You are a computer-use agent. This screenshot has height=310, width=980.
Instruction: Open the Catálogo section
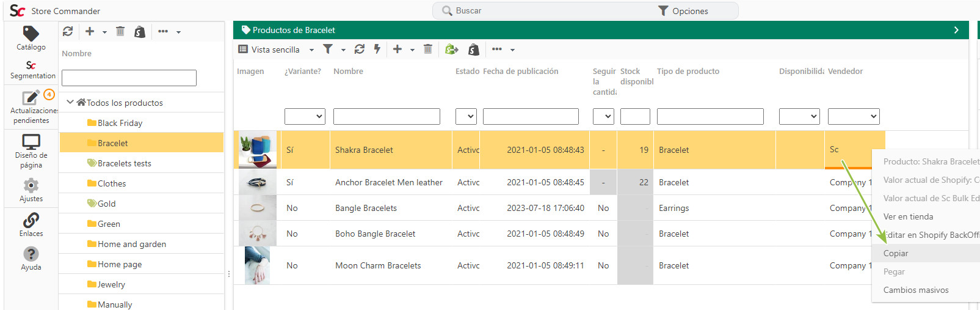pyautogui.click(x=31, y=38)
